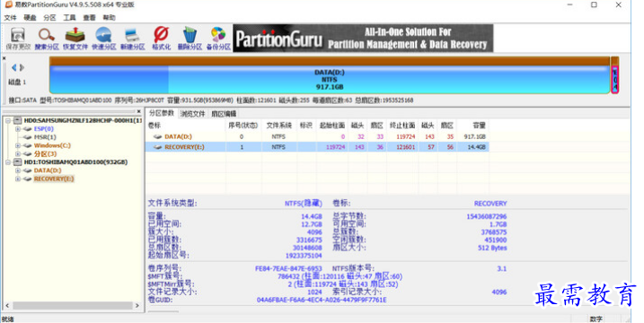Open the 工具 (Tools) menu
Screen dimensions: 644x323
pos(69,18)
